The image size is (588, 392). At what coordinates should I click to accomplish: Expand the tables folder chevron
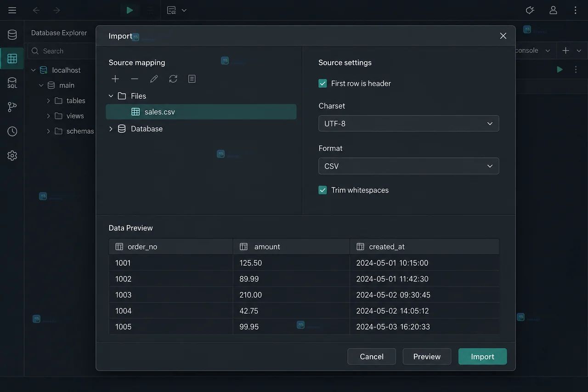[x=48, y=101]
